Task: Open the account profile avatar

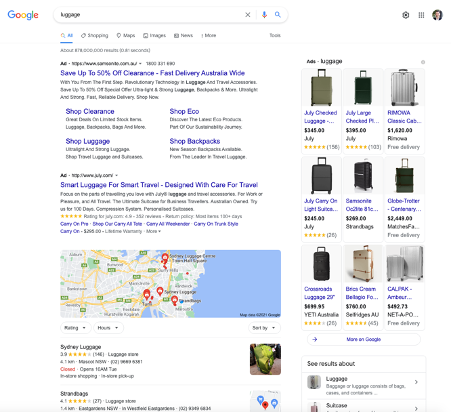Action: (x=437, y=15)
